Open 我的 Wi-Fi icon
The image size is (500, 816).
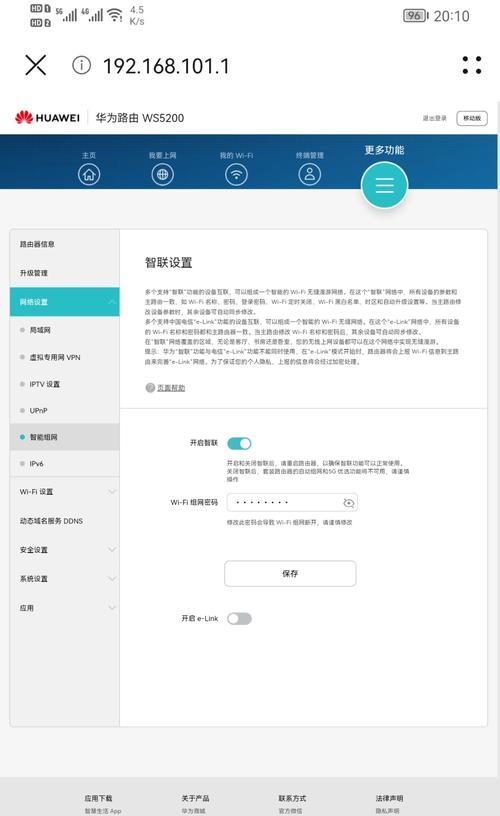pos(236,174)
